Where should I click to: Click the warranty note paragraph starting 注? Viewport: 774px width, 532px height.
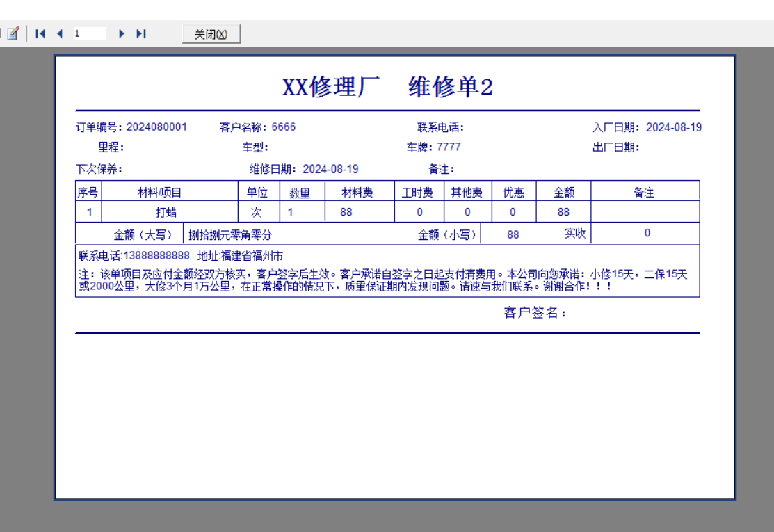tap(383, 280)
